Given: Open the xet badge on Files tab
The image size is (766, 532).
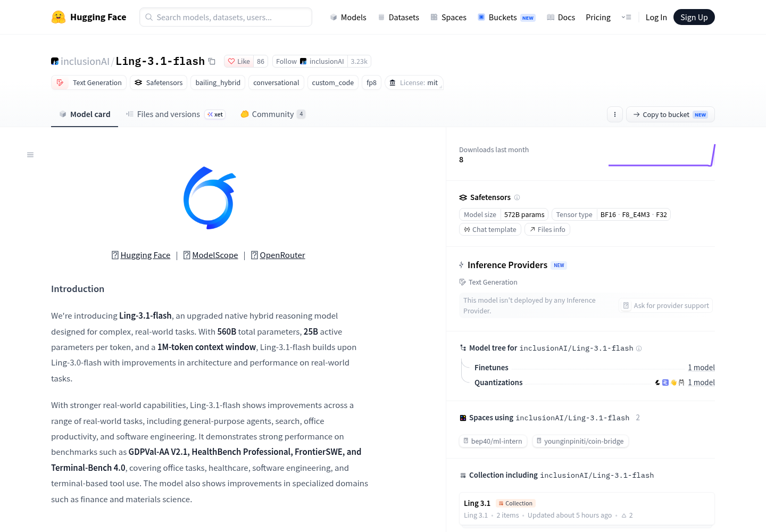Looking at the screenshot, I should click(215, 114).
